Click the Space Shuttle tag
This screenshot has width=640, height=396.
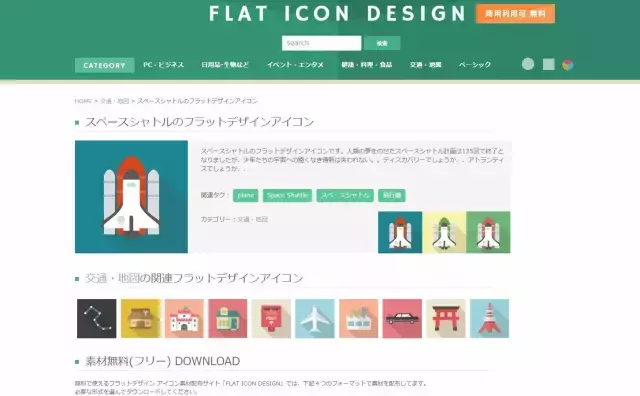pos(287,196)
